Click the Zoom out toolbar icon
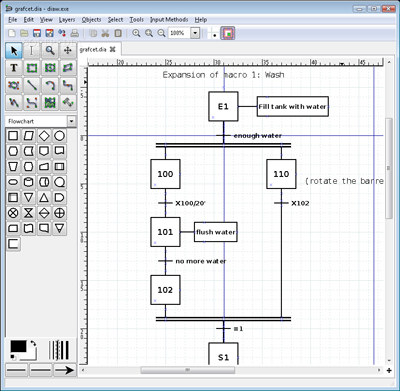 161,33
